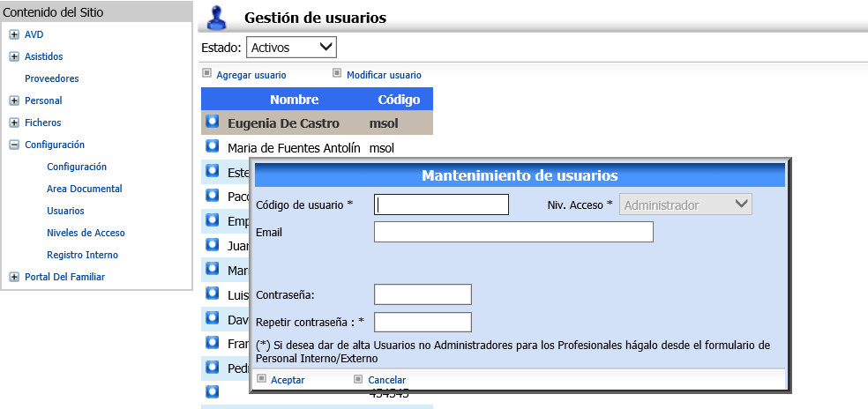Click into the Email input field
868x409 pixels.
pyautogui.click(x=513, y=232)
